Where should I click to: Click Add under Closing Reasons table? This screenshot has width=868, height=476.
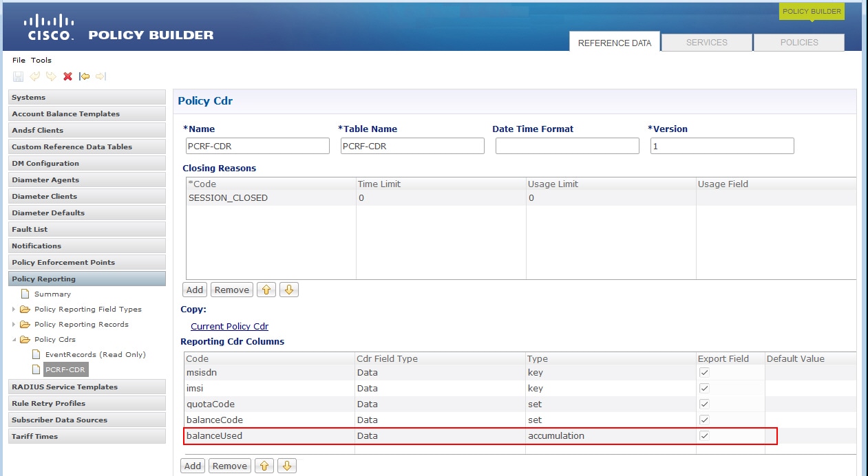195,290
